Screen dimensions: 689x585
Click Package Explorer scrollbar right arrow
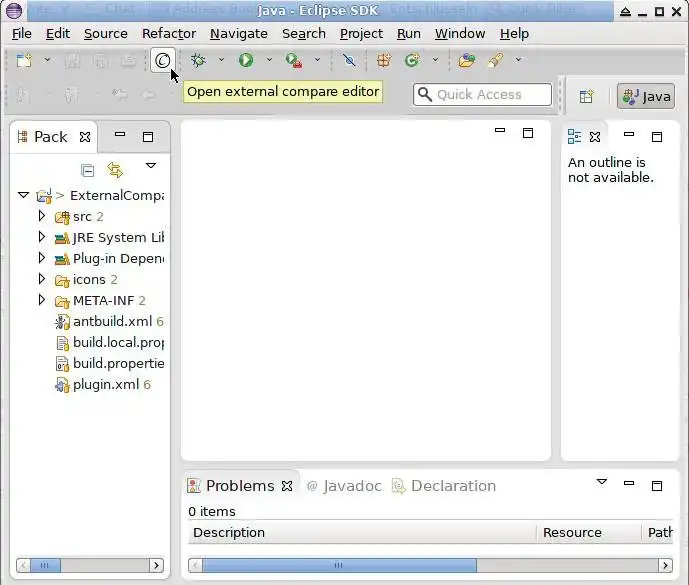tap(156, 565)
